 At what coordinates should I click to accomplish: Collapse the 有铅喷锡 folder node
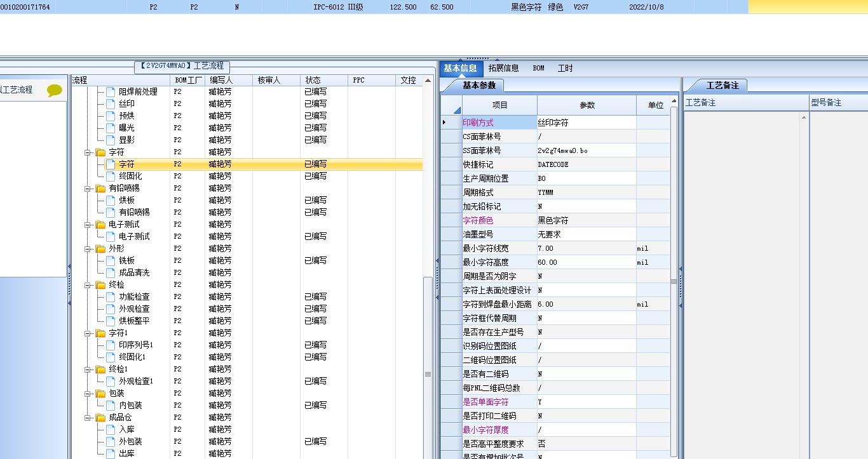tap(88, 189)
